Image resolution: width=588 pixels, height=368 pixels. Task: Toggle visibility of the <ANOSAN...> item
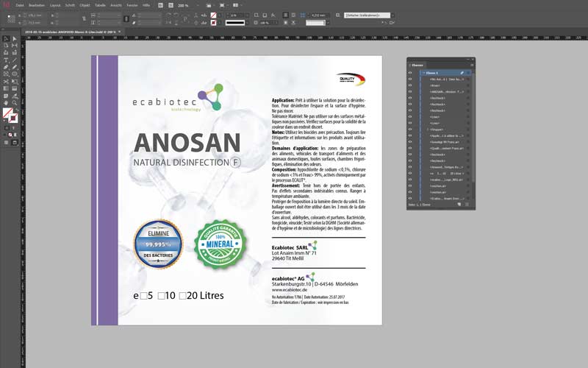[410, 91]
